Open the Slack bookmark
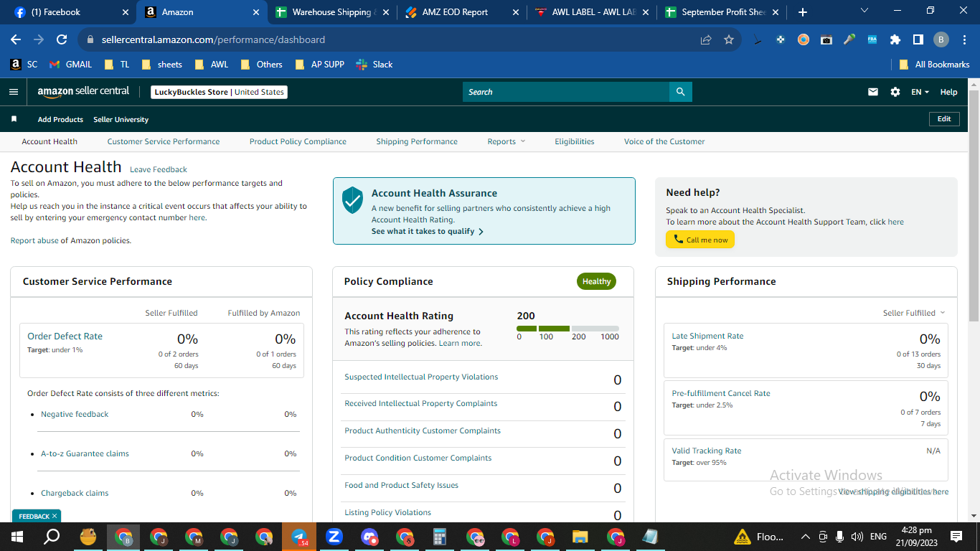Screen dimensions: 980x551 (x=374, y=65)
